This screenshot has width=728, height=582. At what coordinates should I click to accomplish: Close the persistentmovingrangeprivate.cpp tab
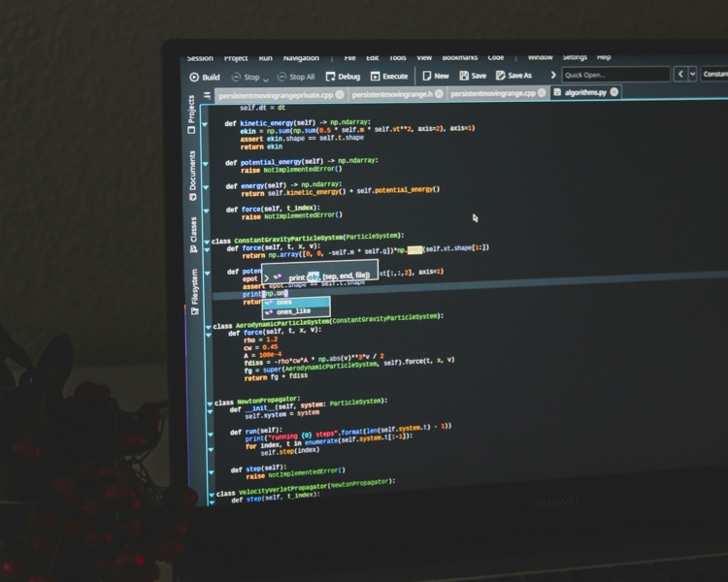340,95
